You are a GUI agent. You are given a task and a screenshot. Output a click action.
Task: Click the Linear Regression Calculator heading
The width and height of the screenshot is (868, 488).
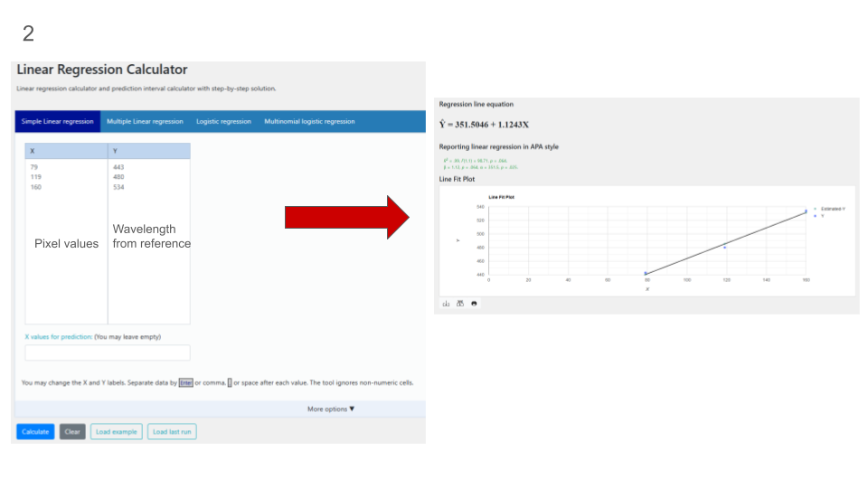point(102,70)
